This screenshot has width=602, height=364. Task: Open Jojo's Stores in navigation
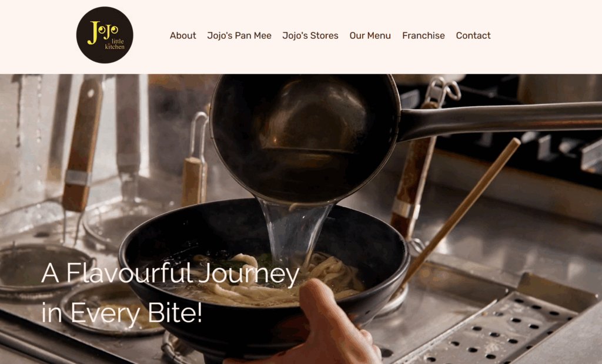[310, 36]
